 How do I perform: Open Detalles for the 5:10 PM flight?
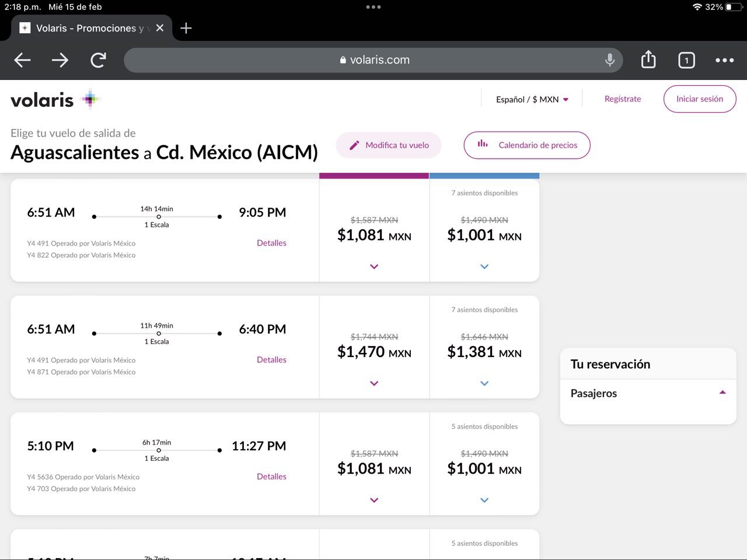point(271,477)
